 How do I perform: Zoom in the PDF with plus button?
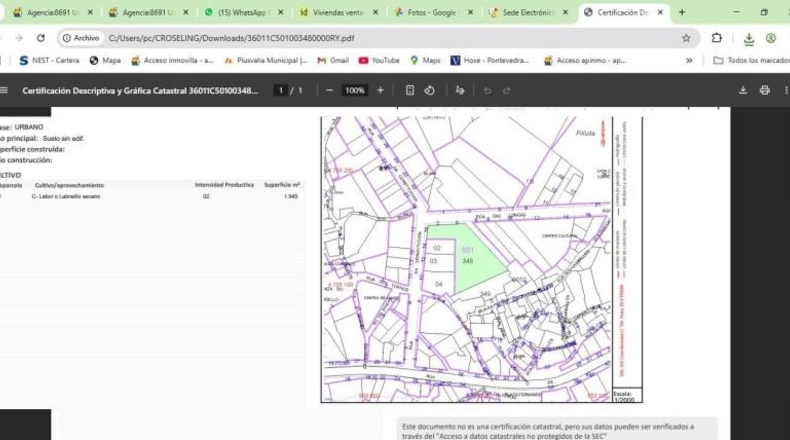pyautogui.click(x=380, y=90)
